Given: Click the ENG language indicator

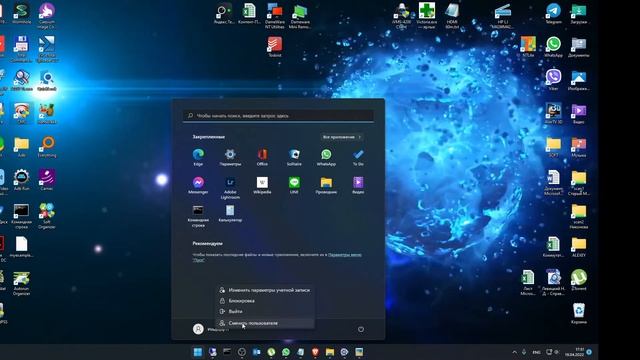Looking at the screenshot, I should (536, 352).
